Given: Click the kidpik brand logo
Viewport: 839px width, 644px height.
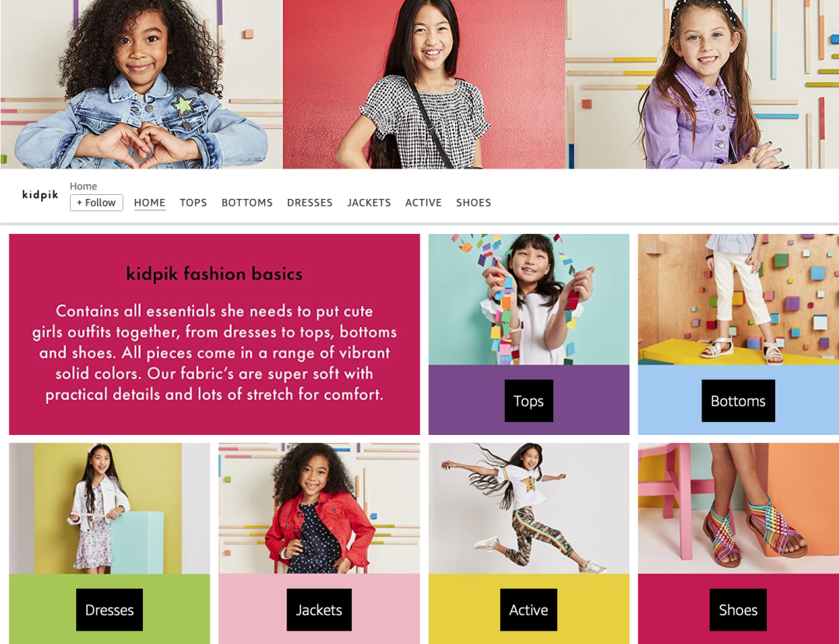Looking at the screenshot, I should pyautogui.click(x=40, y=195).
